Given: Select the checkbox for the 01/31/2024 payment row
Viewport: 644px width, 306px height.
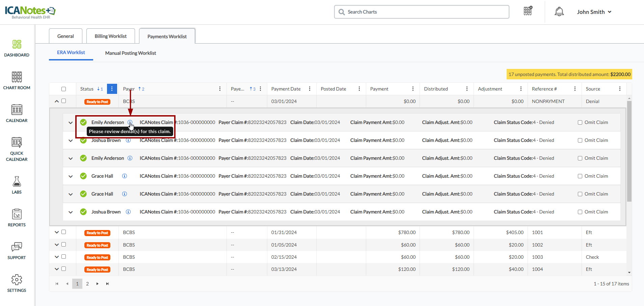Looking at the screenshot, I should pos(63,232).
